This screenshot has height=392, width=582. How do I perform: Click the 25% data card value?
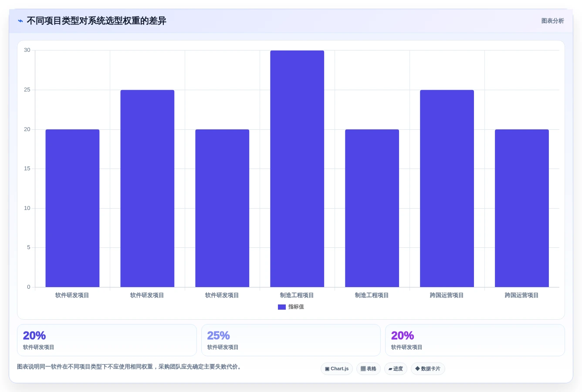[218, 335]
